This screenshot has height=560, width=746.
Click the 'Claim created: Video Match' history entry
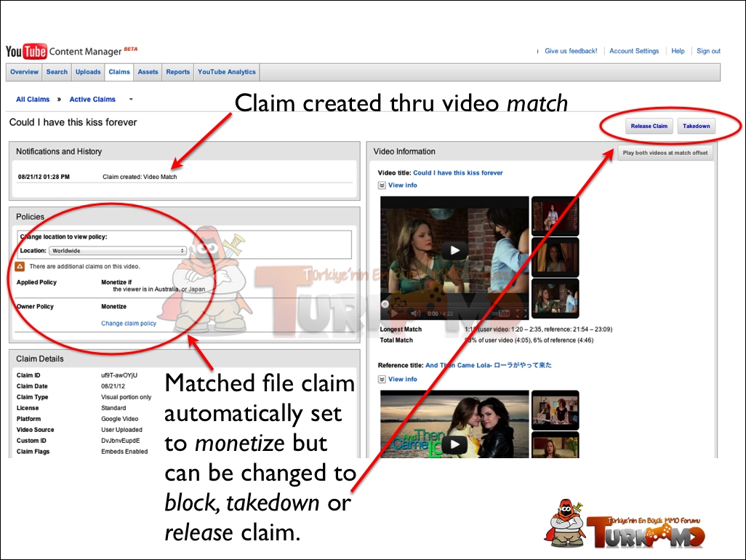(x=140, y=177)
